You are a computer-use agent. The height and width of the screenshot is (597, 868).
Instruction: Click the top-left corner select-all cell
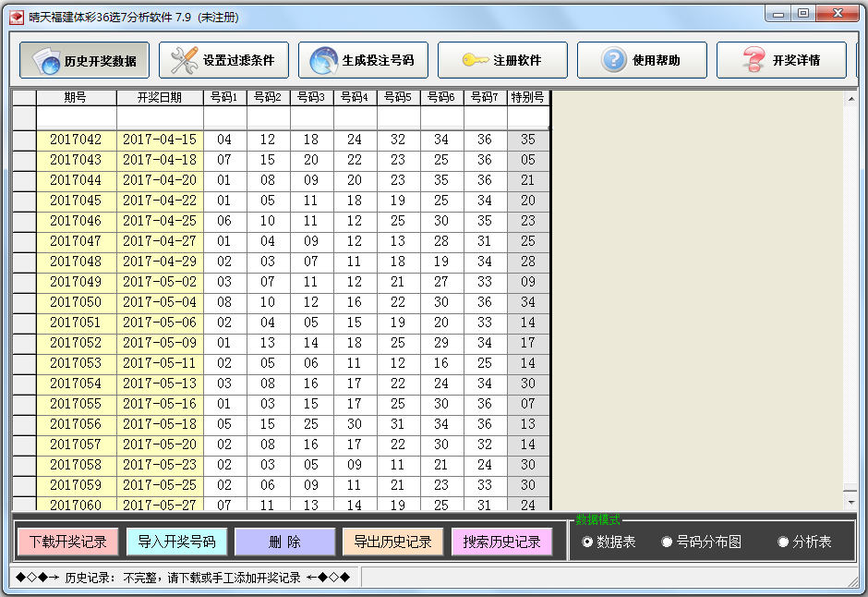click(x=24, y=97)
